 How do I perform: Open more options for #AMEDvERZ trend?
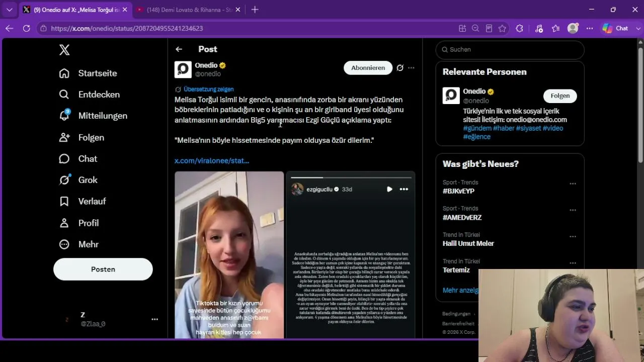573,210
